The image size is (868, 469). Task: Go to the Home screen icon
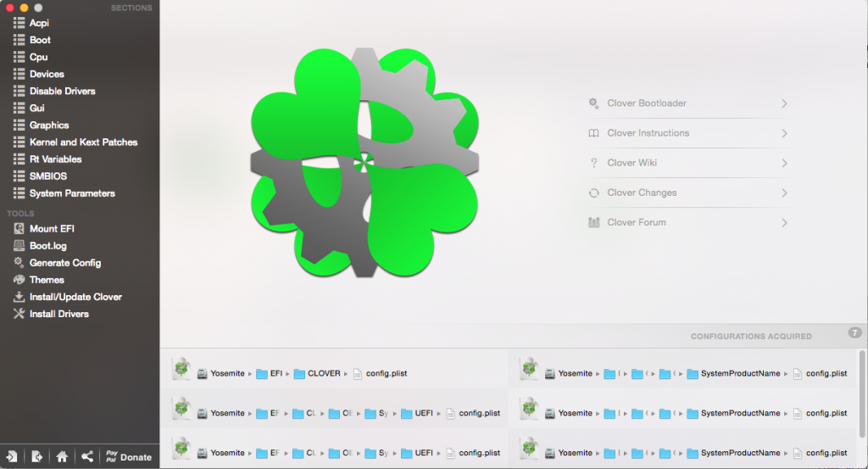[62, 456]
